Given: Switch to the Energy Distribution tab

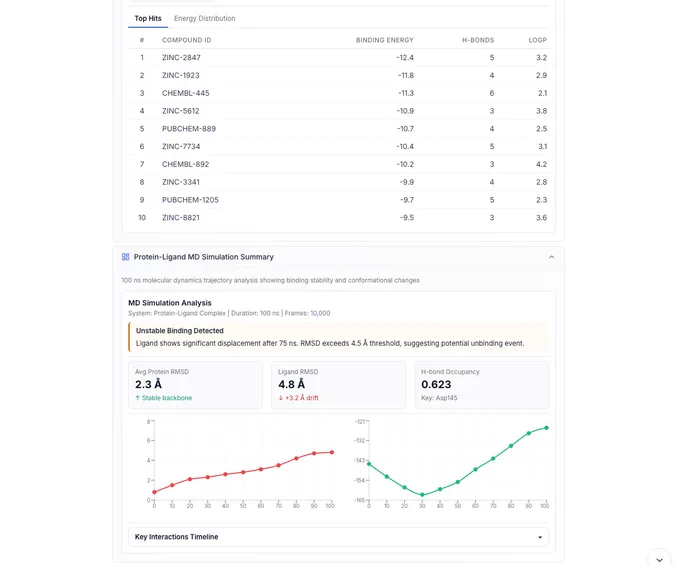Looking at the screenshot, I should point(205,18).
